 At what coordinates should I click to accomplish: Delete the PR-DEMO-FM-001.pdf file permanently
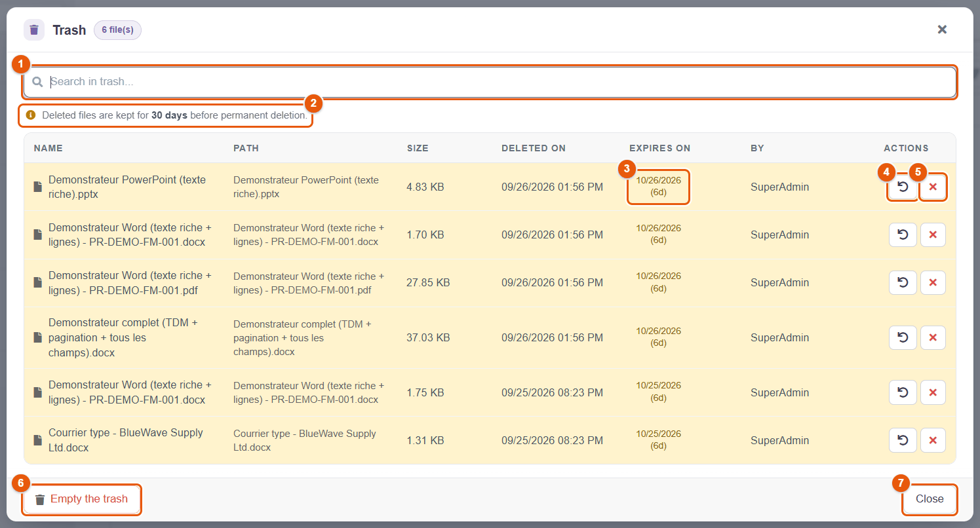coord(933,282)
